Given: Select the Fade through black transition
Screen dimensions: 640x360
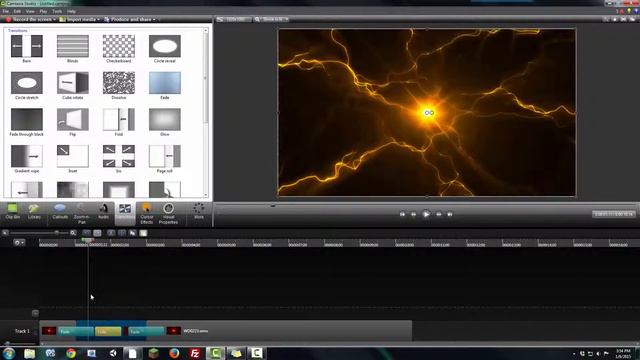Looking at the screenshot, I should tap(27, 120).
